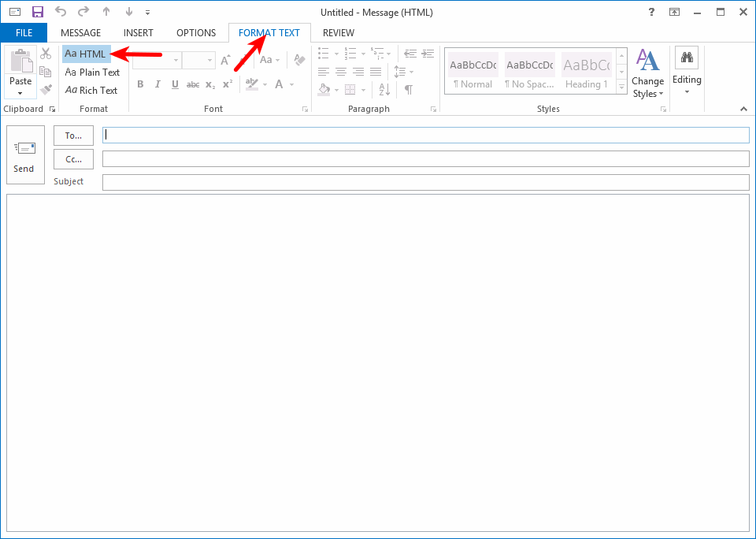Apply font color
This screenshot has width=756, height=539.
[279, 84]
